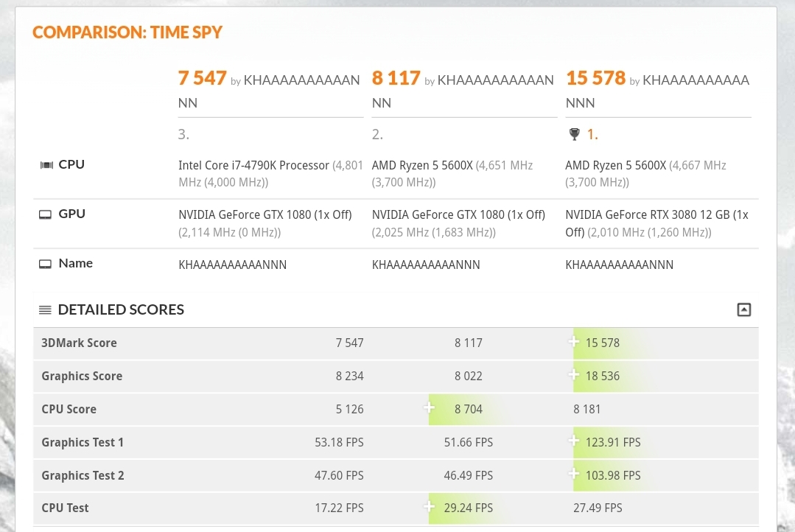795x532 pixels.
Task: Click the Comparison: Time Spy title
Action: click(x=127, y=32)
